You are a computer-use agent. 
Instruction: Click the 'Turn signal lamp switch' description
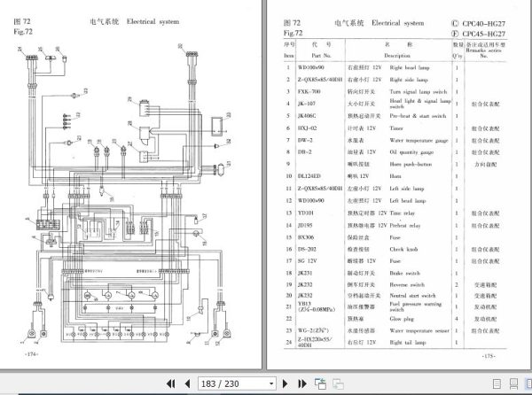[418, 92]
